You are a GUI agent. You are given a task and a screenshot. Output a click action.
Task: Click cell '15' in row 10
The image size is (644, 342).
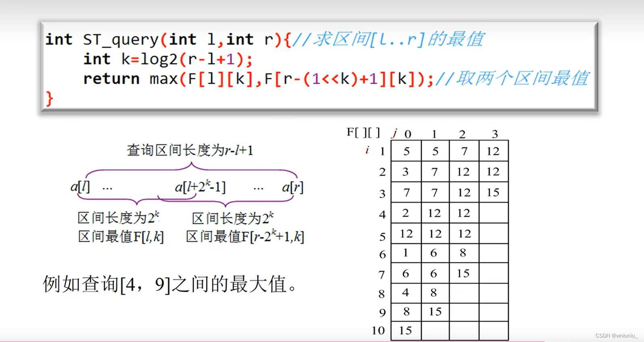point(406,330)
